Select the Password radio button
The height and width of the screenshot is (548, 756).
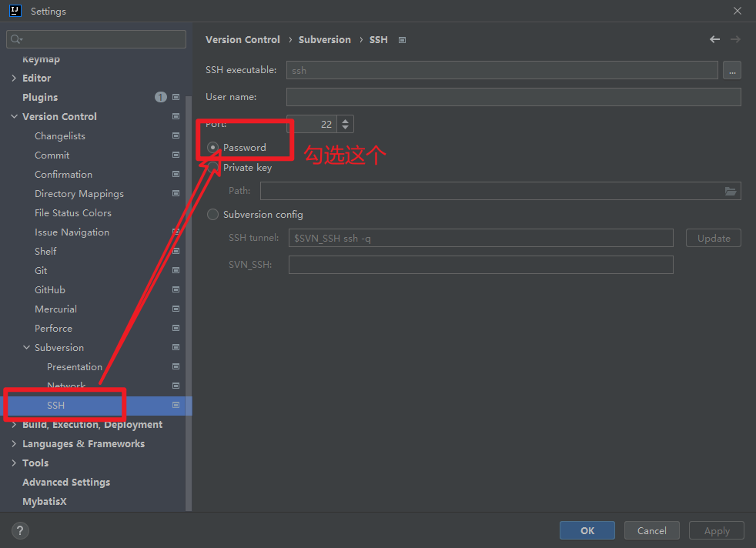click(x=213, y=147)
